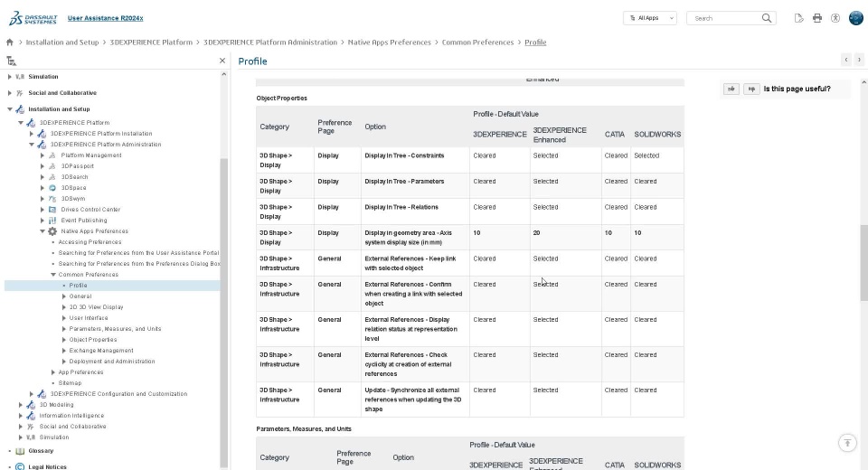
Task: Select Sitemap tree item
Action: (x=70, y=383)
